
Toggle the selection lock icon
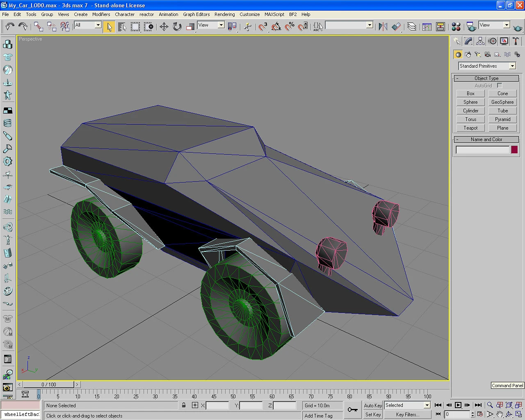[x=184, y=405]
